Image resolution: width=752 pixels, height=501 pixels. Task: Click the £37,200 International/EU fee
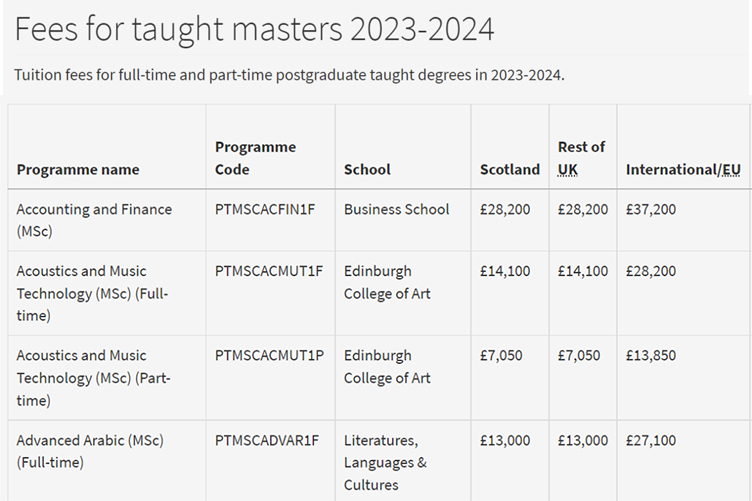[651, 209]
